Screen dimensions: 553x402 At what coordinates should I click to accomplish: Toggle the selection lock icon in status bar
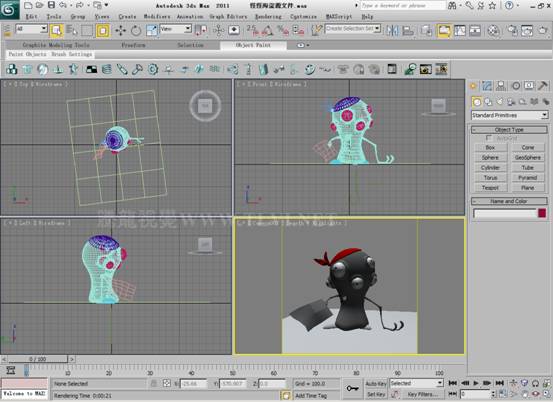[154, 383]
